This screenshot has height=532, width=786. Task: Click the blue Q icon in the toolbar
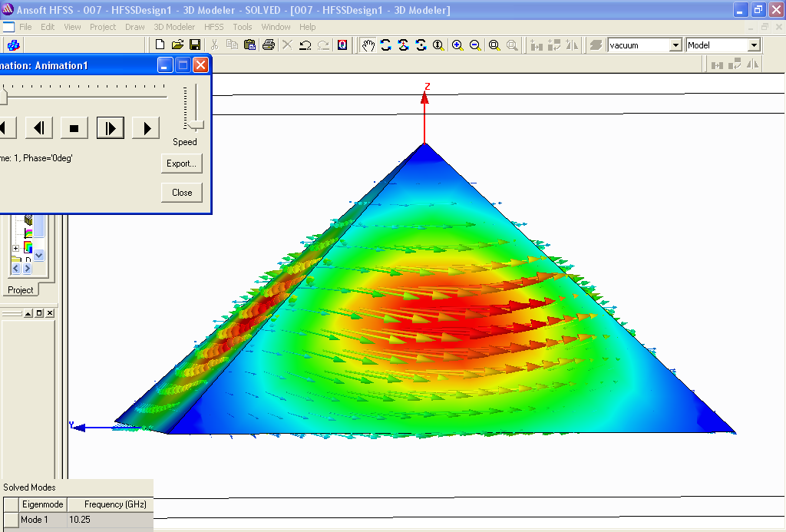pos(342,45)
